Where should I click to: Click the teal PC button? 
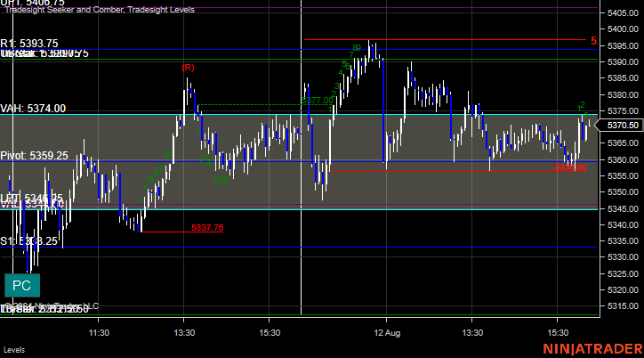click(22, 285)
